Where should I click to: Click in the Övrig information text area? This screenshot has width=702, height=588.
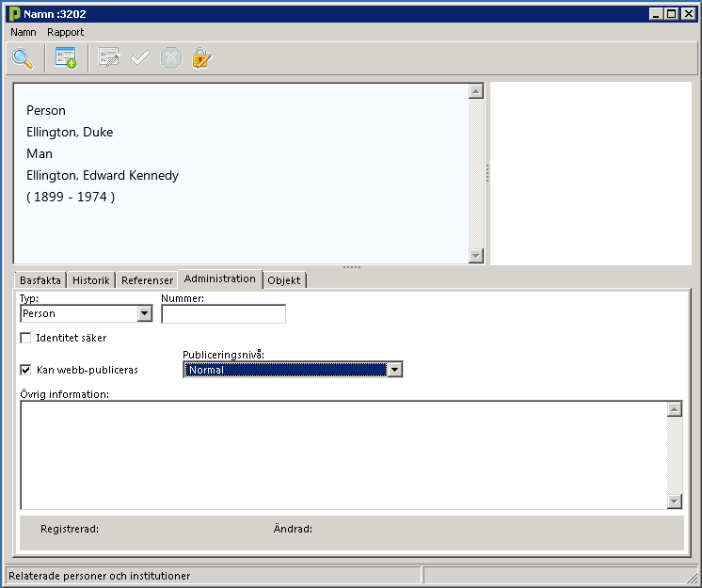pyautogui.click(x=343, y=455)
